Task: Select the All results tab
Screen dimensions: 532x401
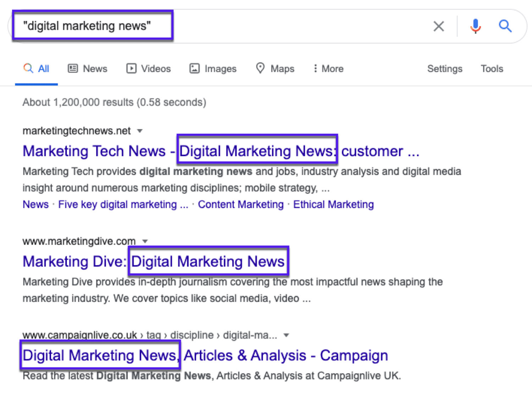Action: pyautogui.click(x=37, y=69)
